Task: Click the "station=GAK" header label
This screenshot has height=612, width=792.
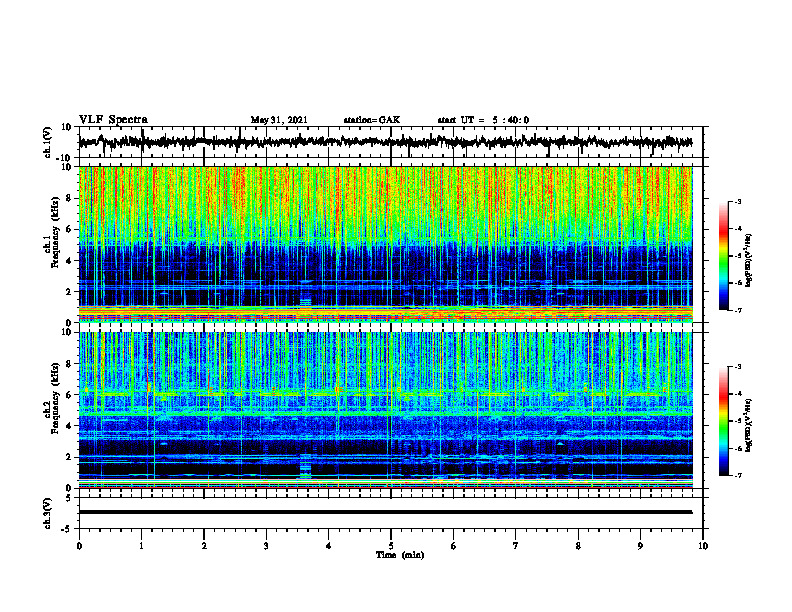Action: point(372,120)
